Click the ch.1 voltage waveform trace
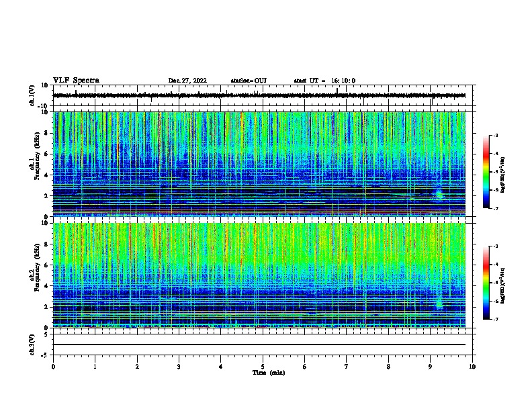Image resolution: width=532 pixels, height=411 pixels. (x=259, y=95)
